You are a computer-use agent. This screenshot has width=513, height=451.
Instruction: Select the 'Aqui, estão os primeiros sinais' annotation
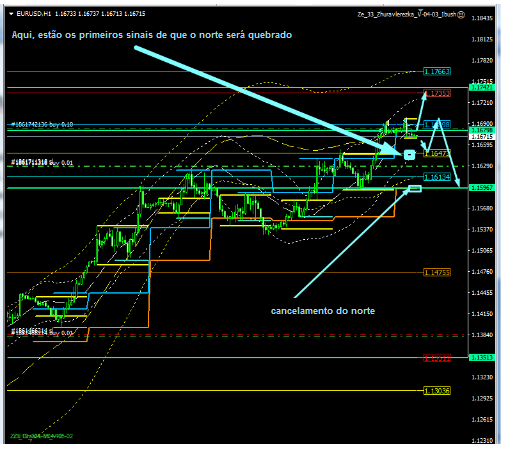(x=152, y=35)
